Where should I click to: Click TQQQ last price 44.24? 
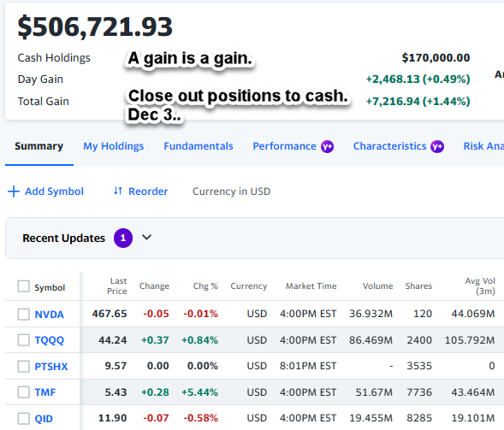113,340
